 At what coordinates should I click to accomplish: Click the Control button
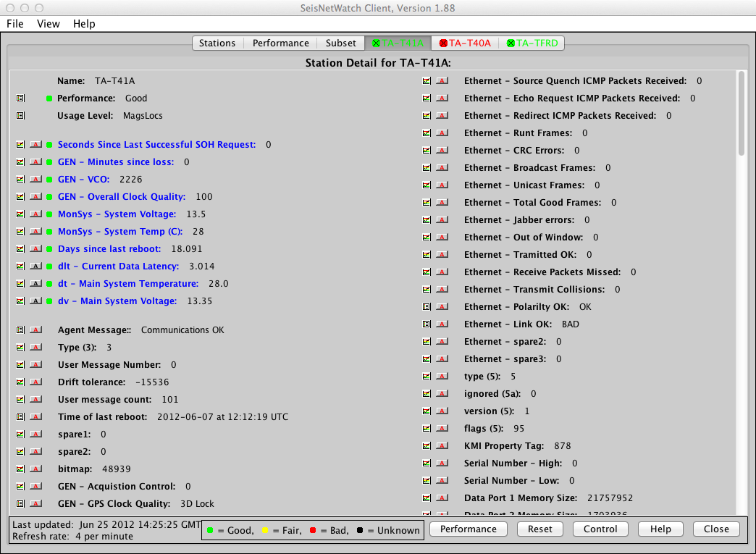(600, 529)
